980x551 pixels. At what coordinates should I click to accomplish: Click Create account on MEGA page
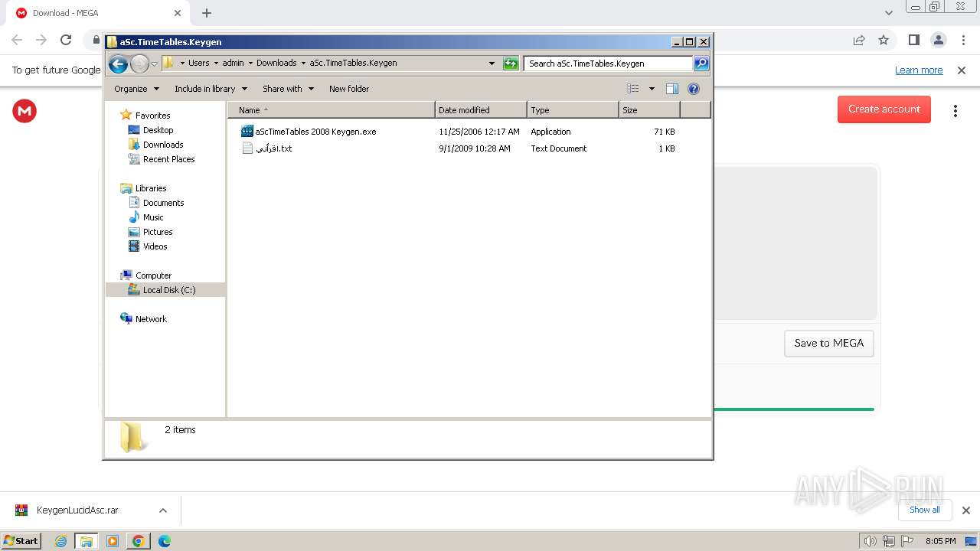click(884, 109)
